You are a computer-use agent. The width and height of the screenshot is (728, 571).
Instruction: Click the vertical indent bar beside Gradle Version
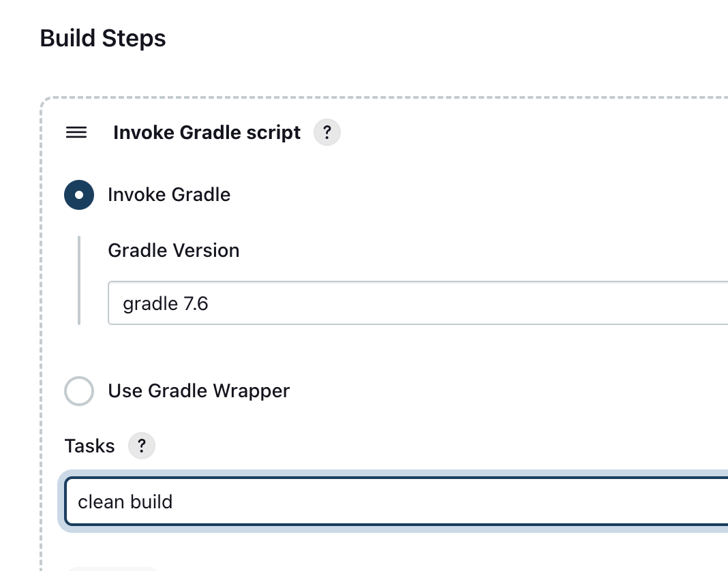79,280
